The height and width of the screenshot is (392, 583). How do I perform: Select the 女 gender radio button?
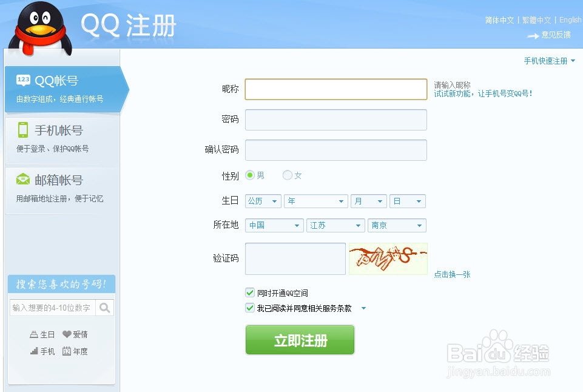click(288, 175)
